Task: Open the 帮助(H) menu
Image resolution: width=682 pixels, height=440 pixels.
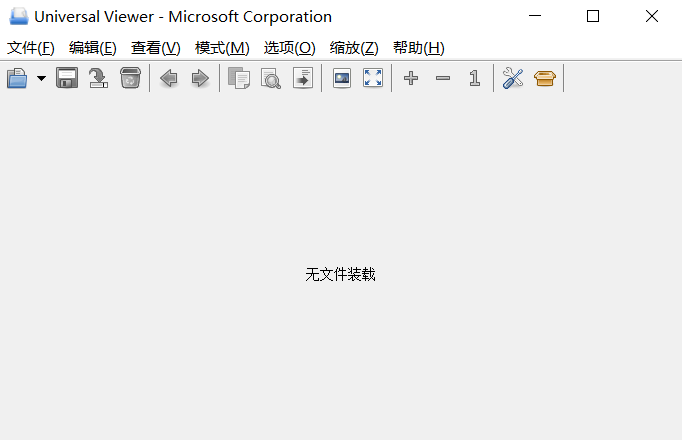Action: [x=419, y=48]
